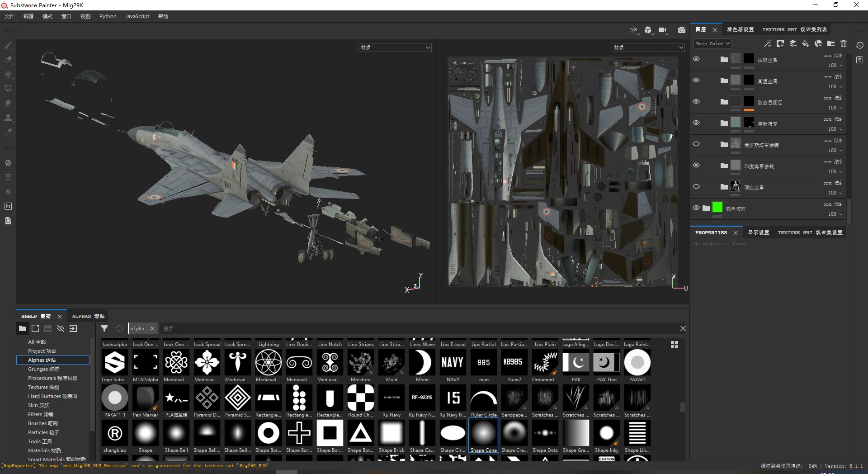Select the Shape Cone alpha thumbnail
Viewport: 868px width, 474px height.
click(484, 436)
